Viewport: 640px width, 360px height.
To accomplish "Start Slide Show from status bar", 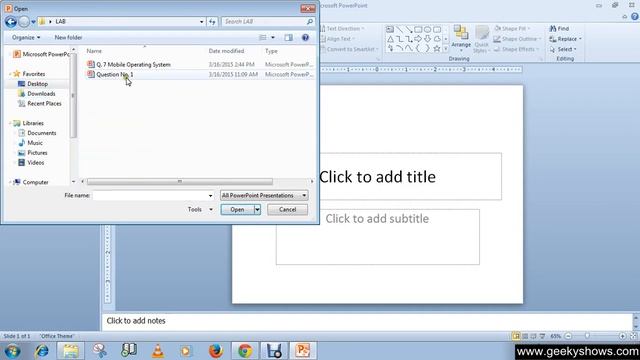I will pyautogui.click(x=542, y=336).
